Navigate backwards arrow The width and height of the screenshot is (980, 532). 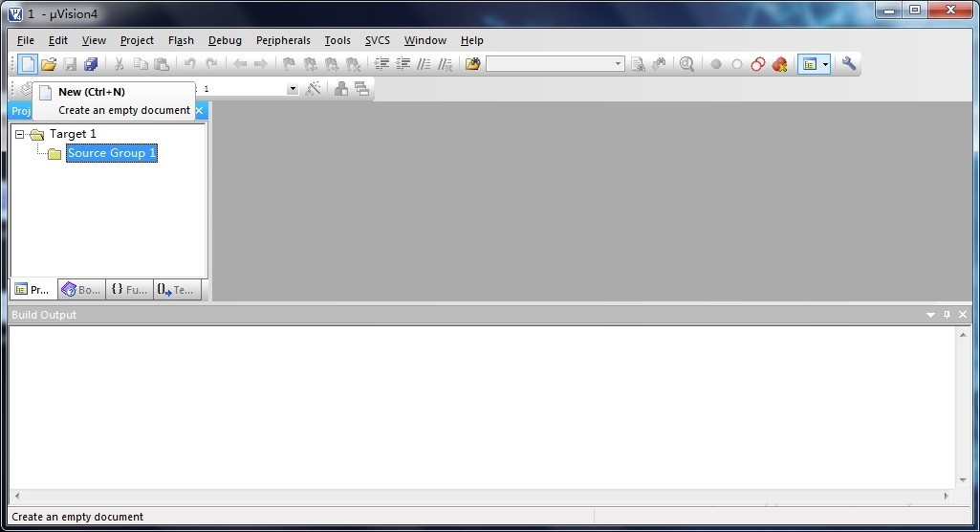[x=240, y=64]
